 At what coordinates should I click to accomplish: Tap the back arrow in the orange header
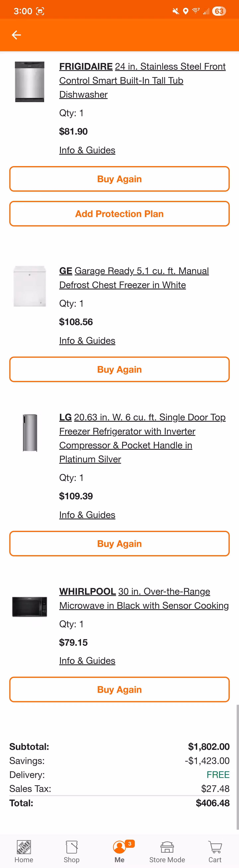tap(16, 35)
